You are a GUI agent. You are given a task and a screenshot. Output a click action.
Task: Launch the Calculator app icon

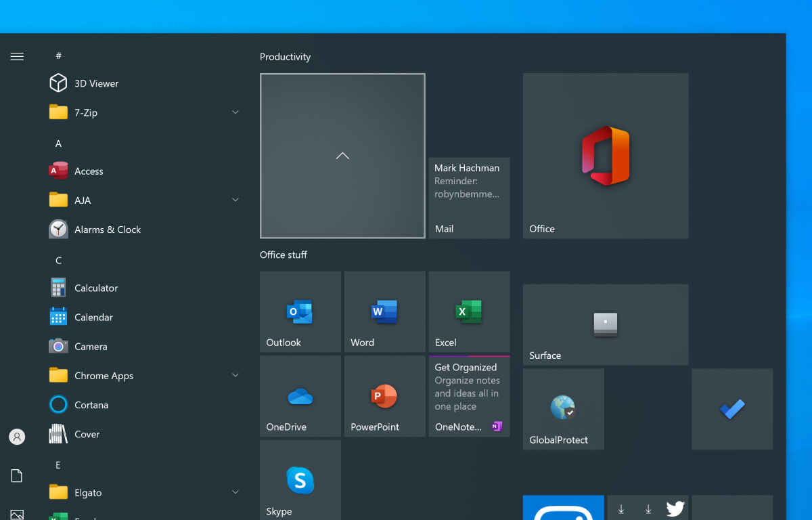click(x=58, y=288)
